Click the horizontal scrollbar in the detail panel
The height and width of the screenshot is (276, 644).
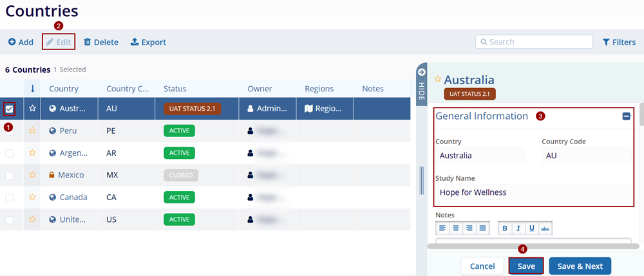[533, 246]
